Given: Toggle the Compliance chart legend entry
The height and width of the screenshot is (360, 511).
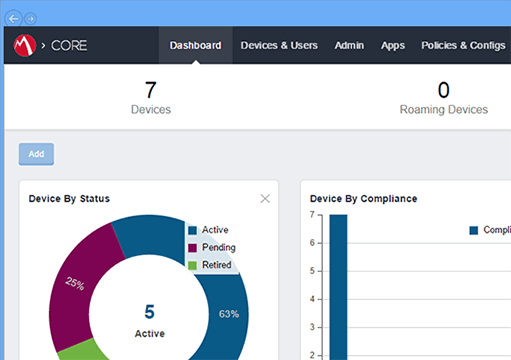Looking at the screenshot, I should pos(490,230).
